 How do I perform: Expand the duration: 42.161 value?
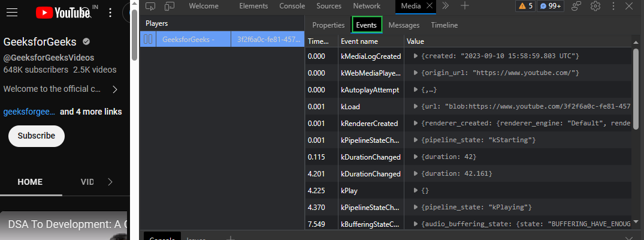416,174
